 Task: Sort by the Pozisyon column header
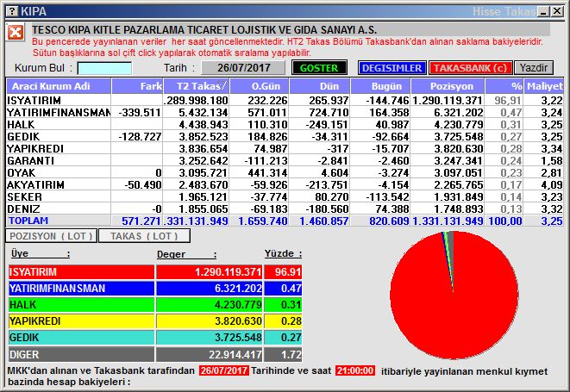coord(448,86)
